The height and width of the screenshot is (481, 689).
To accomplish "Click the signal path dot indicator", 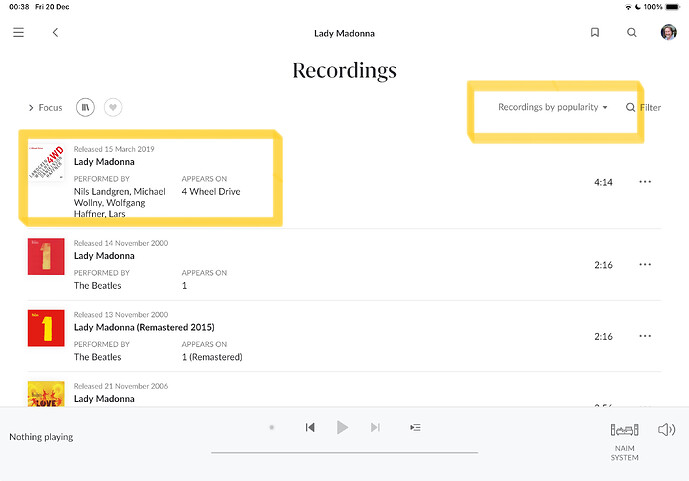I will click(272, 427).
